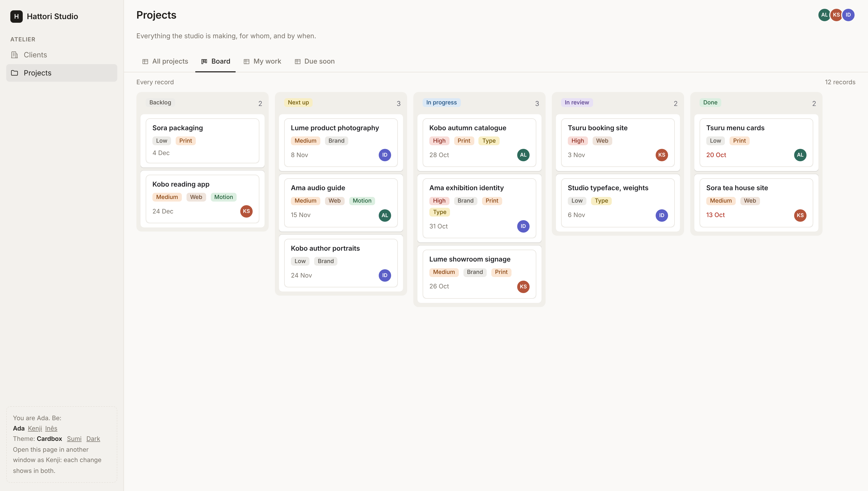Switch user to Inês
Screen dimensions: 868x491
point(51,428)
